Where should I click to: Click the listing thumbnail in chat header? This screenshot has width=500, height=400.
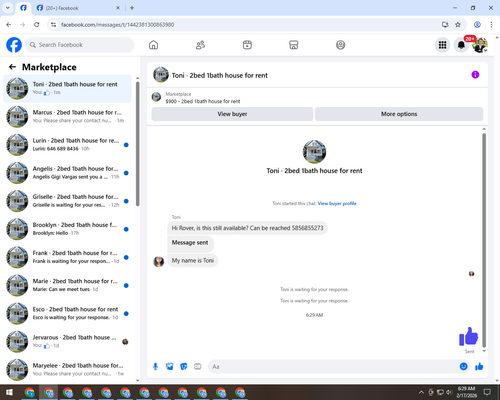click(x=161, y=75)
